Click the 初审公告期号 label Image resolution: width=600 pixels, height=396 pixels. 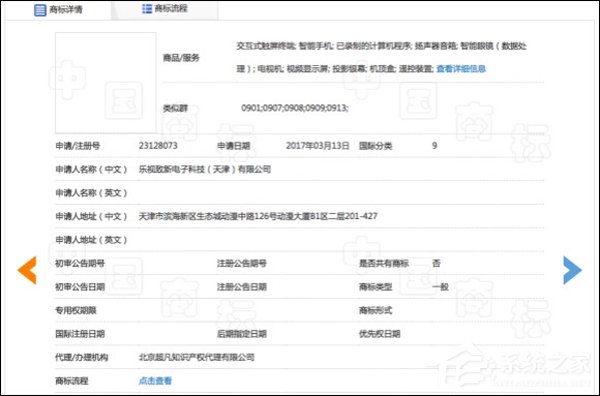pos(80,263)
